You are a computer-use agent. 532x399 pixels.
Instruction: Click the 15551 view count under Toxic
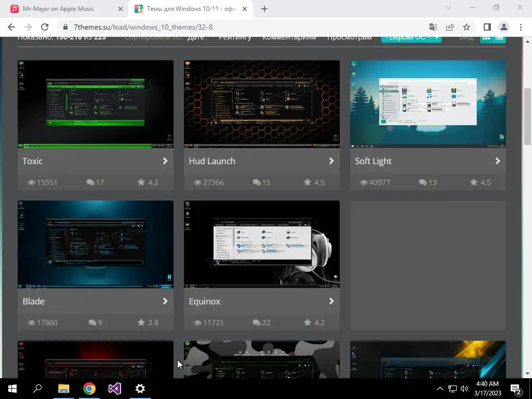(x=47, y=182)
